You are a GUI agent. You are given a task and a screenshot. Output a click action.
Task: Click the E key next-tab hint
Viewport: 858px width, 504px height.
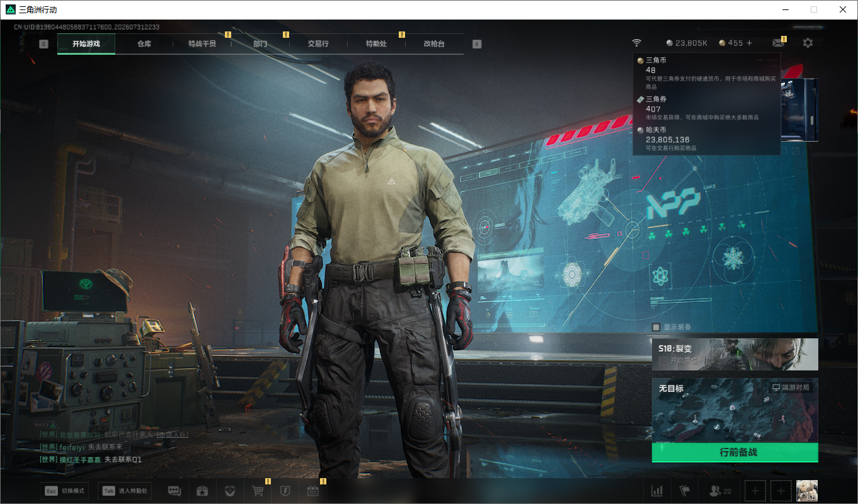click(x=477, y=44)
